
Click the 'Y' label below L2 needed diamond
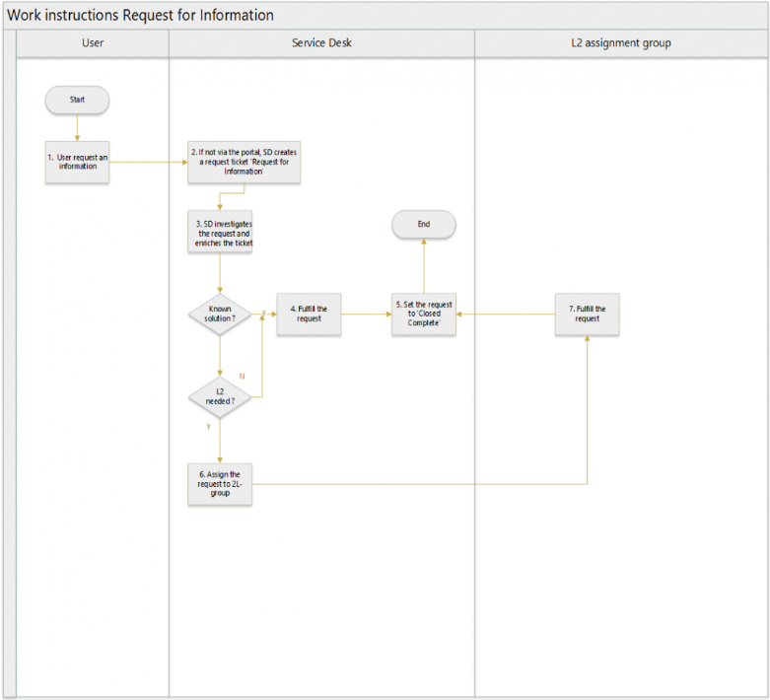[x=208, y=427]
